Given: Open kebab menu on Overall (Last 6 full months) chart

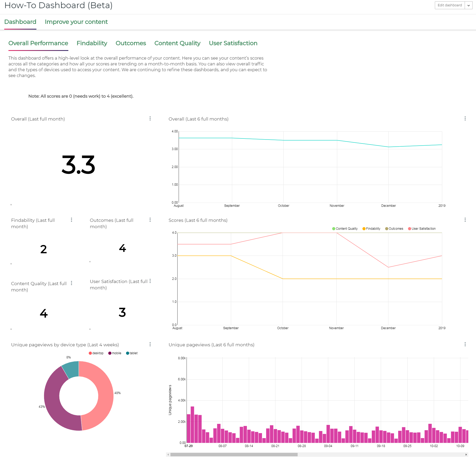Looking at the screenshot, I should (x=465, y=118).
